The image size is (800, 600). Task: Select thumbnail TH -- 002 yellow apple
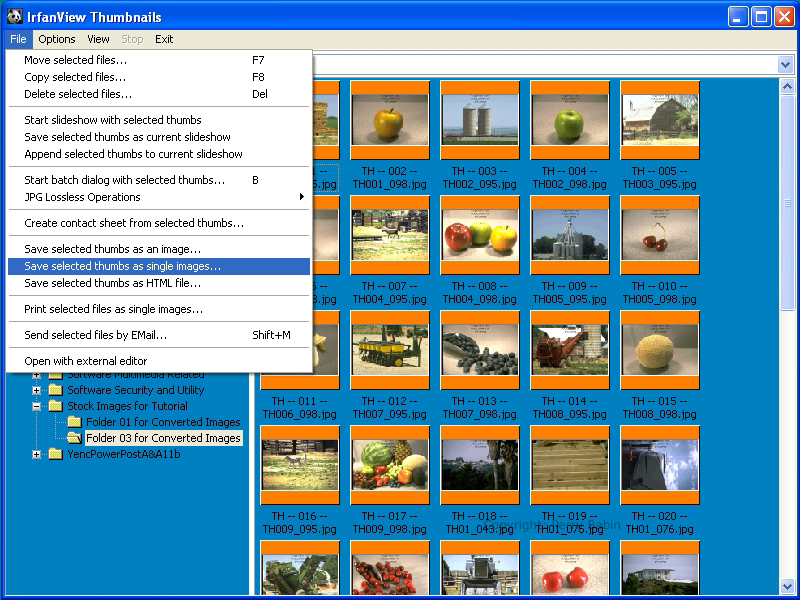(390, 120)
